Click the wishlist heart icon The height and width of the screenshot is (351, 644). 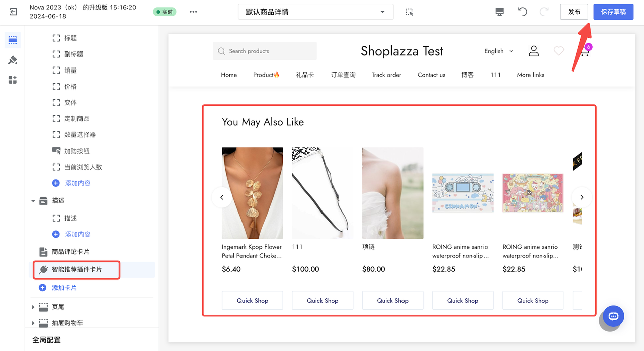[x=558, y=51]
